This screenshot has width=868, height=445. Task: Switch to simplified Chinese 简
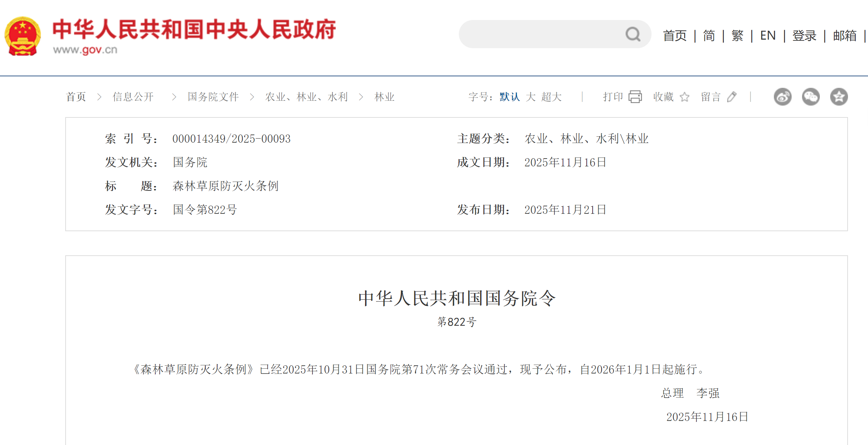point(709,36)
